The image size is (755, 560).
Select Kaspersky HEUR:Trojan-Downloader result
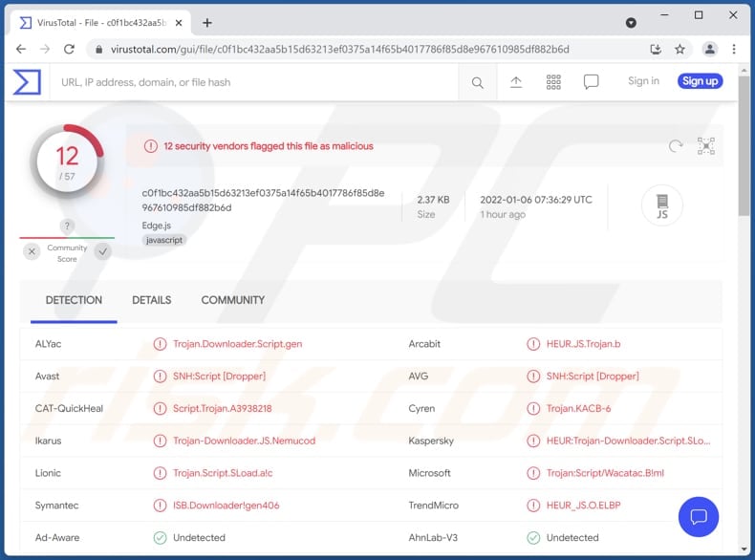point(628,441)
